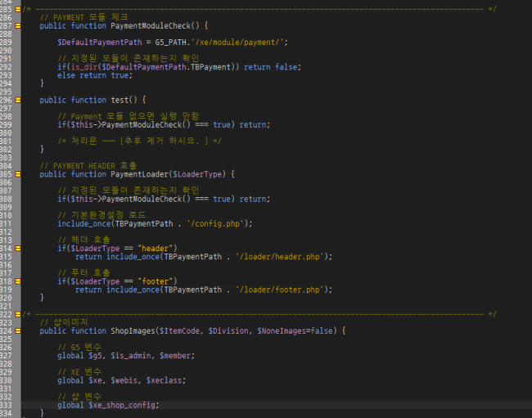This screenshot has height=418, width=532.
Task: Collapse the PaymentLoader function fold marker
Action: point(18,174)
